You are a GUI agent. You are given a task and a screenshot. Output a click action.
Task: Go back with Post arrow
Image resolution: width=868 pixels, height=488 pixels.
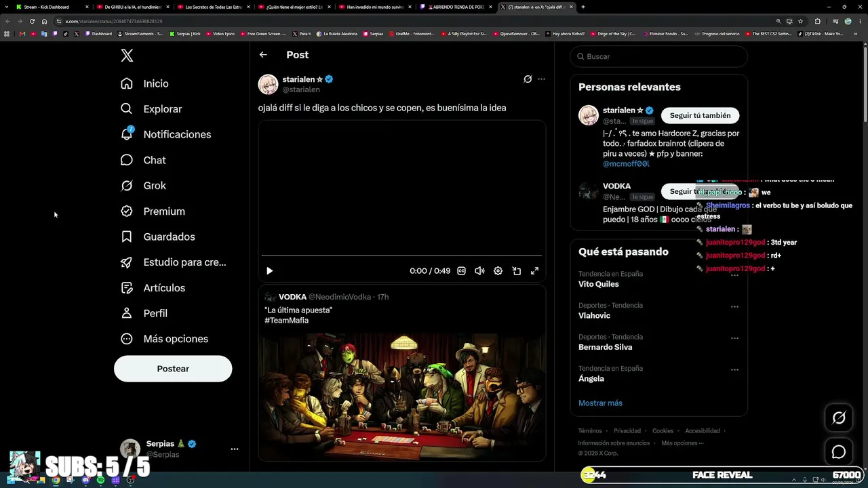tap(263, 55)
